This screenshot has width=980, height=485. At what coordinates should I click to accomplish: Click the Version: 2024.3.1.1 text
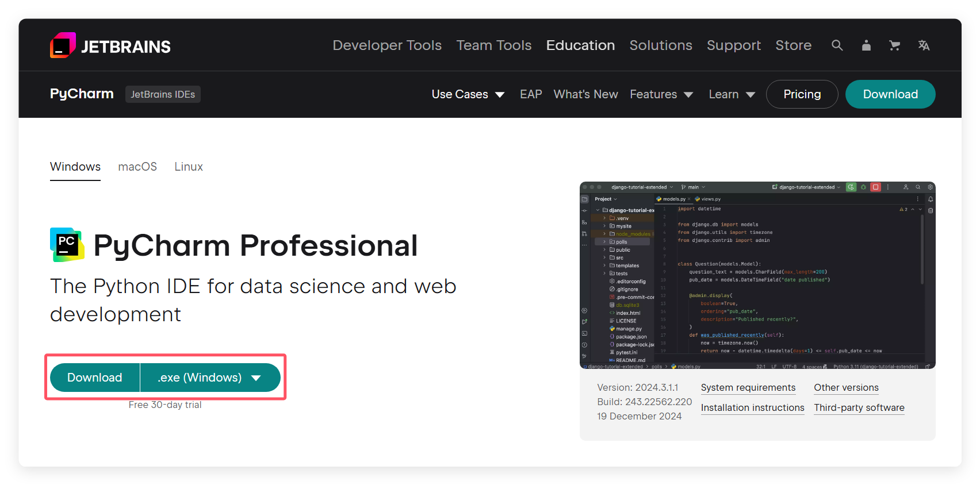[638, 387]
